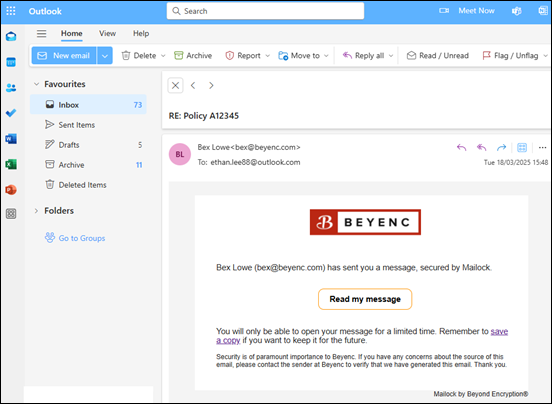Open the Help tab
The image size is (552, 404).
click(x=141, y=33)
